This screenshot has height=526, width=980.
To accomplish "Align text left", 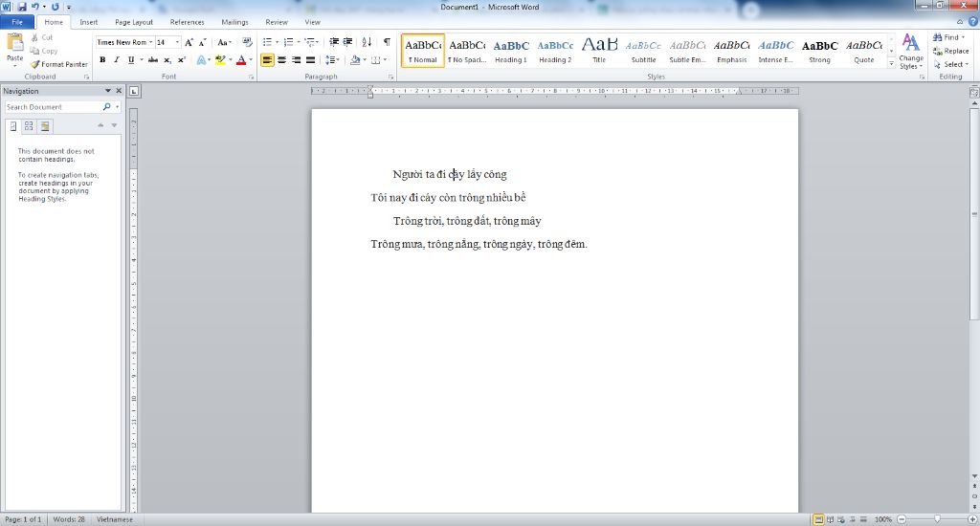I will coord(267,60).
